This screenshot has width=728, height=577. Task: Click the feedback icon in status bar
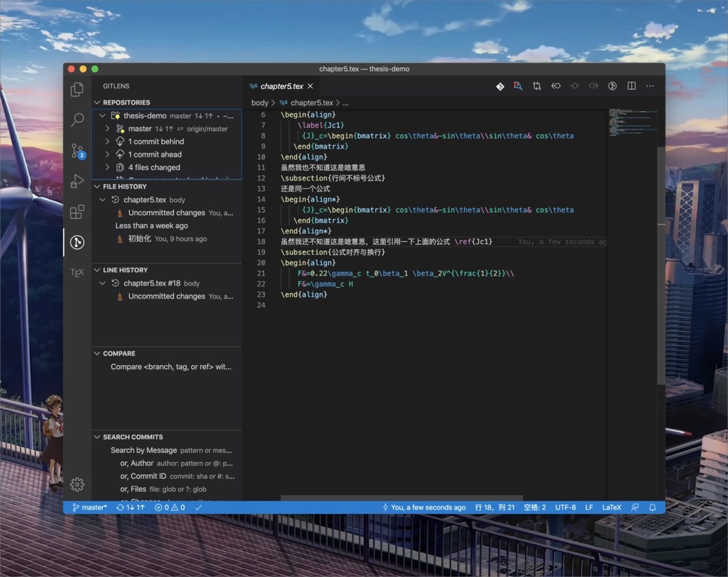(634, 507)
